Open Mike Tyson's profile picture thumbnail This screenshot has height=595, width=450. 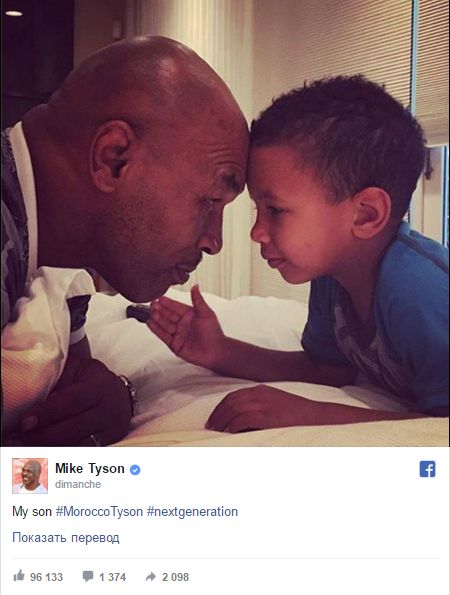pos(30,476)
